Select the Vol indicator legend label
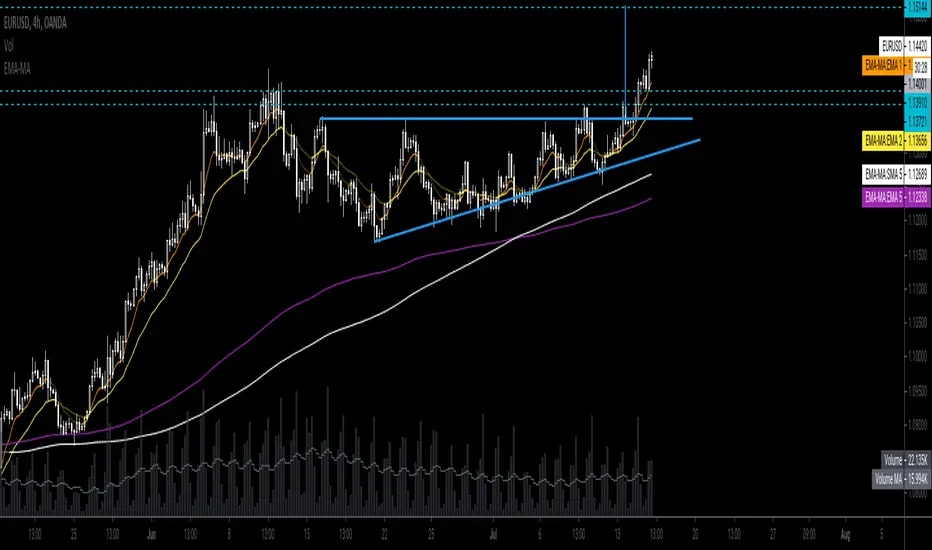The height and width of the screenshot is (550, 932). click(8, 46)
